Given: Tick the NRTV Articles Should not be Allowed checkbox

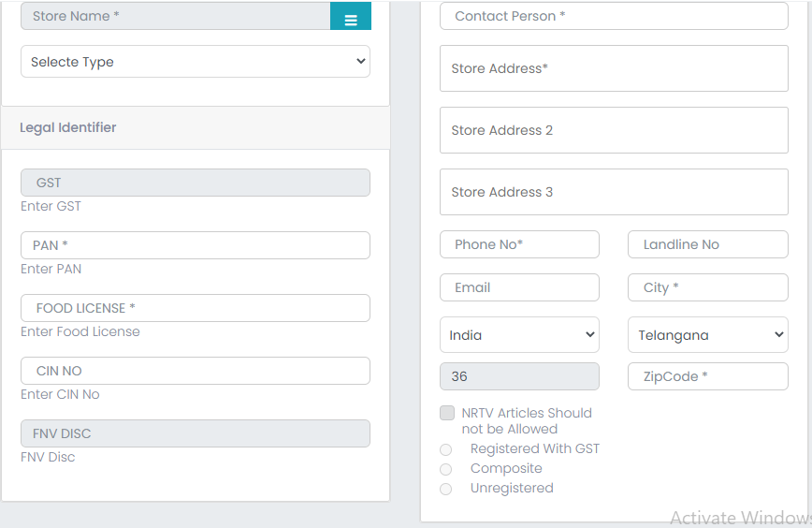Looking at the screenshot, I should coord(447,413).
